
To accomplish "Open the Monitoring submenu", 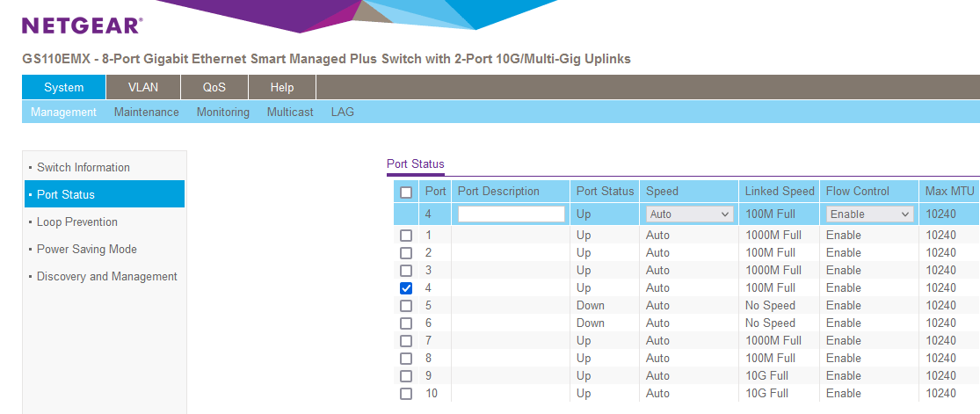I will (x=222, y=113).
